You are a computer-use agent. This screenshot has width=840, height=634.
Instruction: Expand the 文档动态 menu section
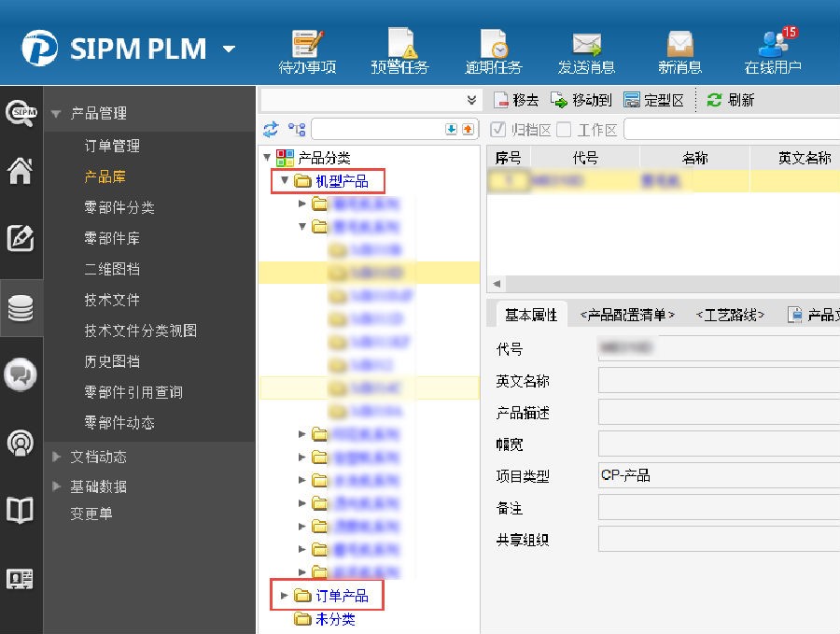[x=56, y=457]
